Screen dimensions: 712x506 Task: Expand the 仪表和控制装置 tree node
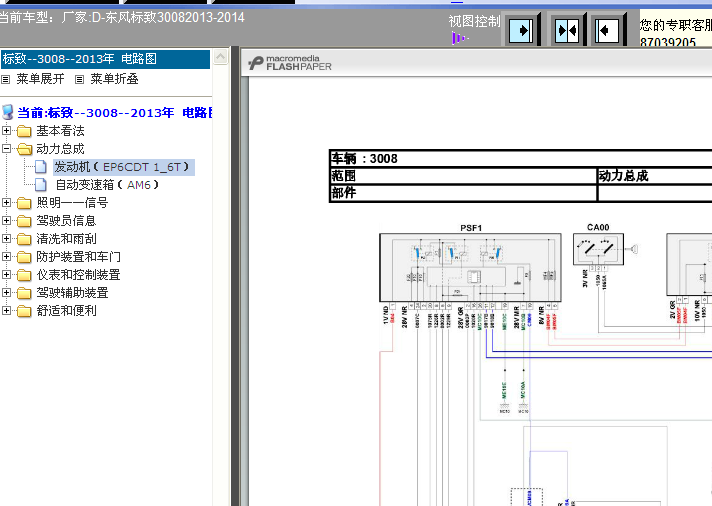[x=6, y=274]
